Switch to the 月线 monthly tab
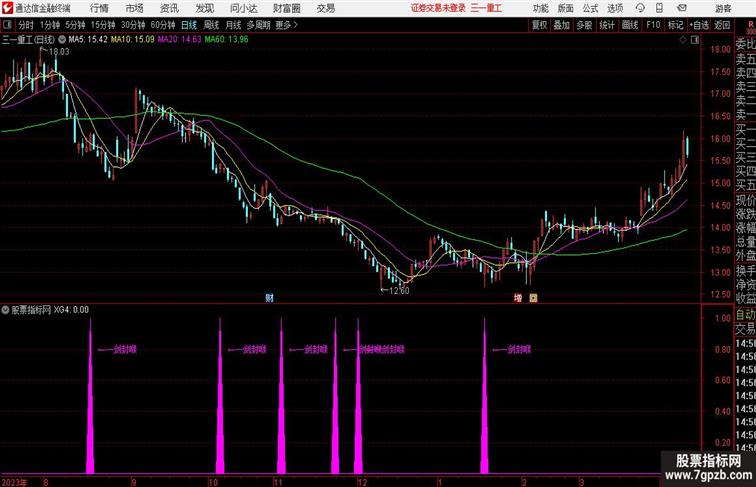 click(x=233, y=25)
